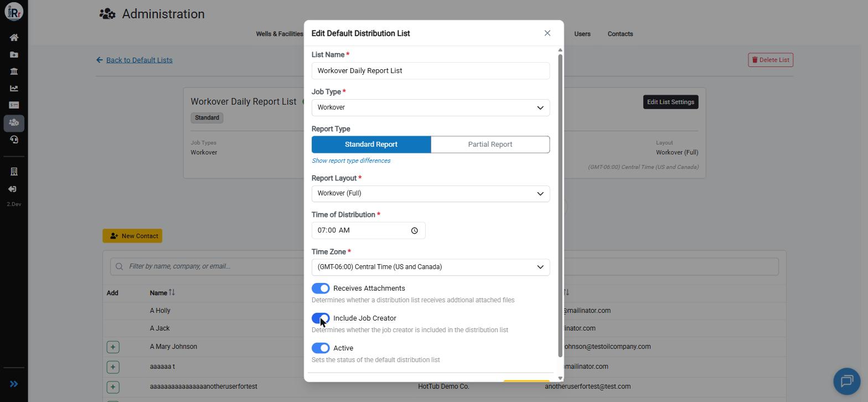Click the Time of Distribution field
The width and height of the screenshot is (868, 402).
tap(368, 230)
